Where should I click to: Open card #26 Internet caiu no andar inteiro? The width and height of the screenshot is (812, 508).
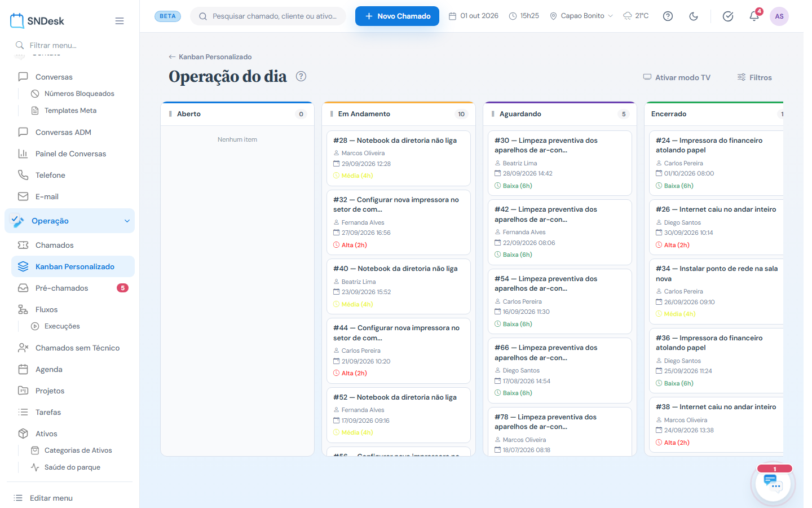716,227
